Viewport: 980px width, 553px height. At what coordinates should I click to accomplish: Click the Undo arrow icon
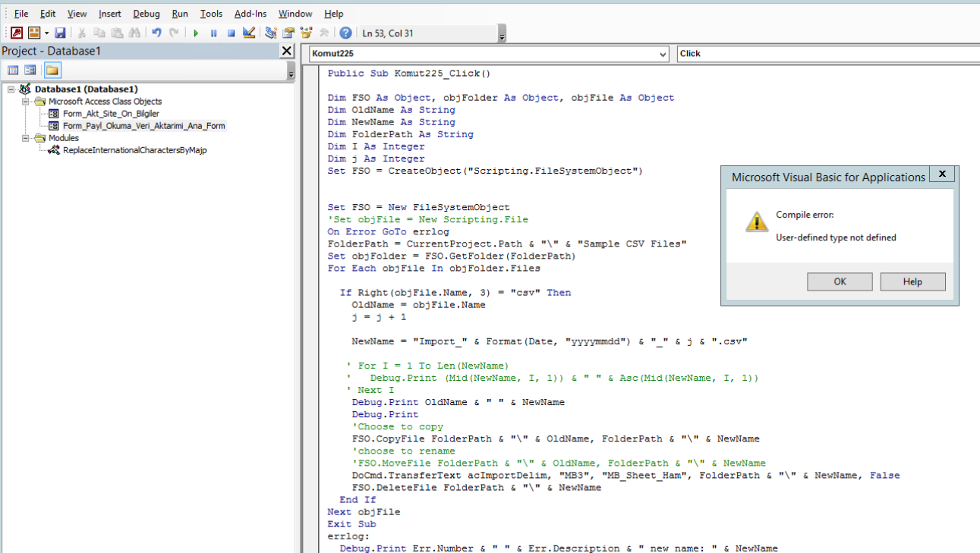pyautogui.click(x=156, y=33)
